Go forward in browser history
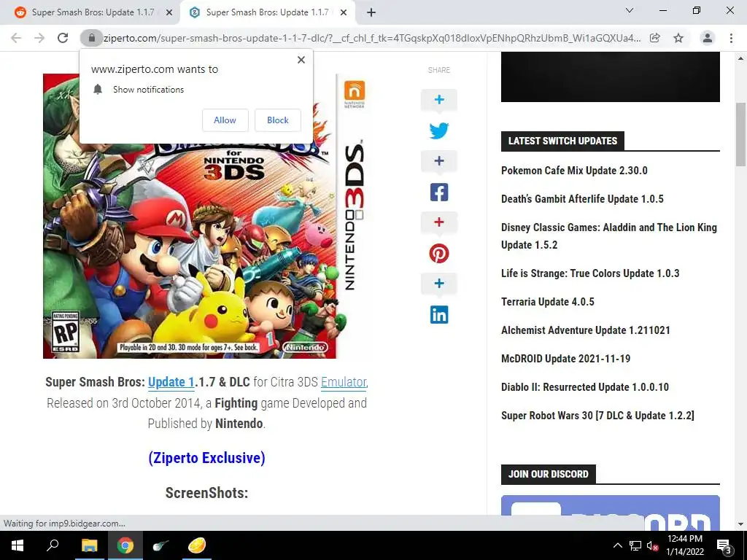Screen dimensions: 747x560 [39, 38]
